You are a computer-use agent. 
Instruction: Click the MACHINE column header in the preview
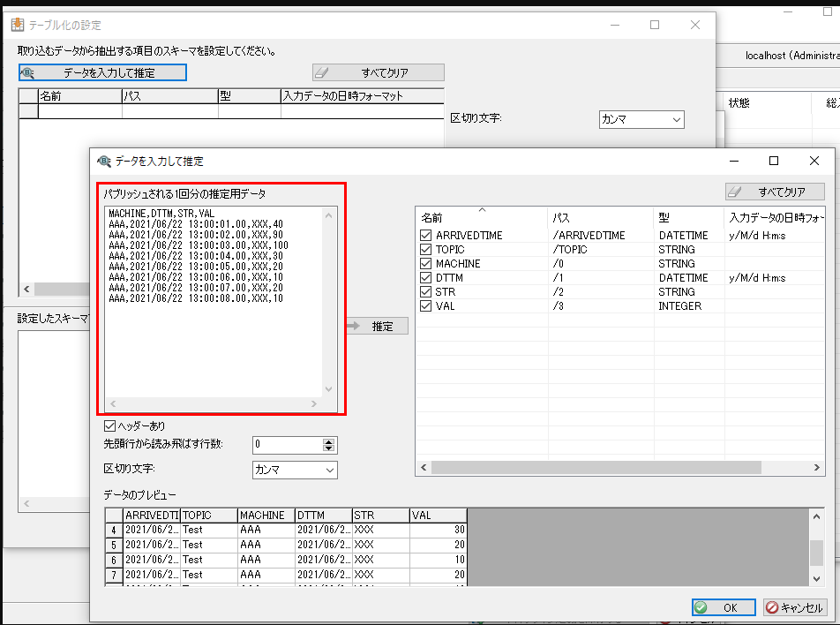(266, 516)
